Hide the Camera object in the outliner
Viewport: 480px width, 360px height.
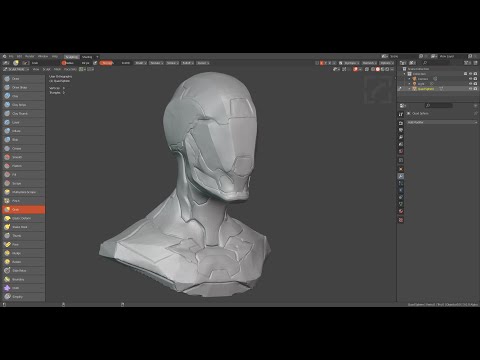pyautogui.click(x=470, y=79)
